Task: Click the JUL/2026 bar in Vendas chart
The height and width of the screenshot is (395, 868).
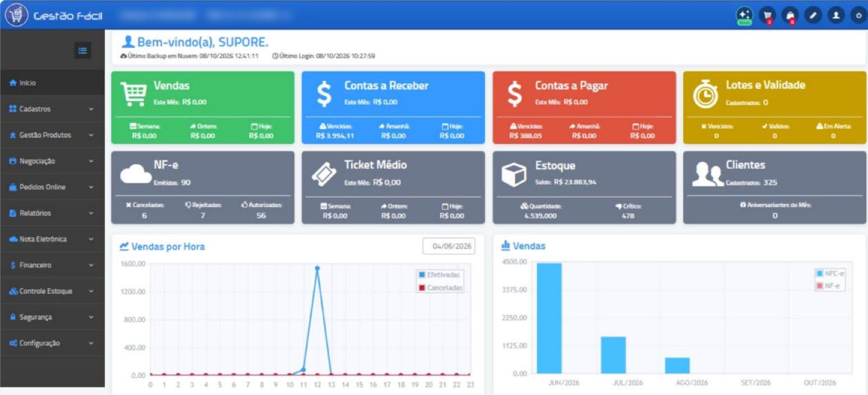Action: [613, 355]
